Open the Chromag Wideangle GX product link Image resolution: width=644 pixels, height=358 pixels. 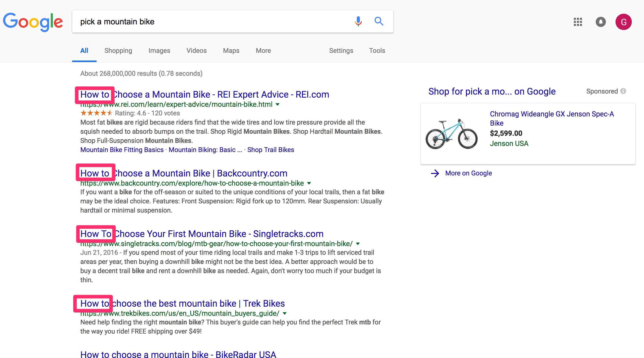(x=552, y=118)
